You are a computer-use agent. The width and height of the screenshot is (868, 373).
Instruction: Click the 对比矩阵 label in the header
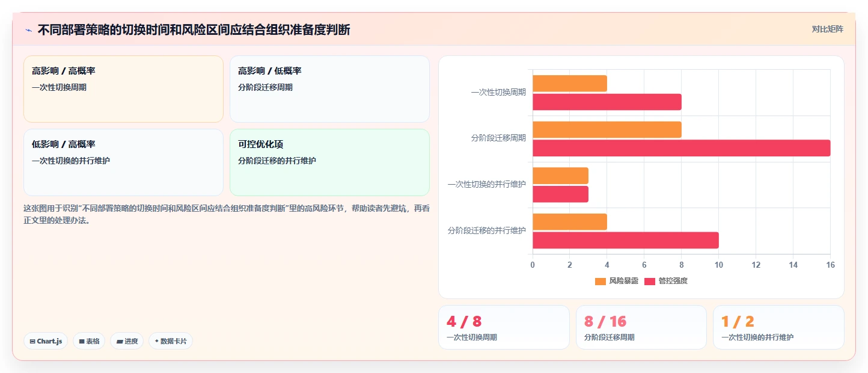pyautogui.click(x=827, y=29)
